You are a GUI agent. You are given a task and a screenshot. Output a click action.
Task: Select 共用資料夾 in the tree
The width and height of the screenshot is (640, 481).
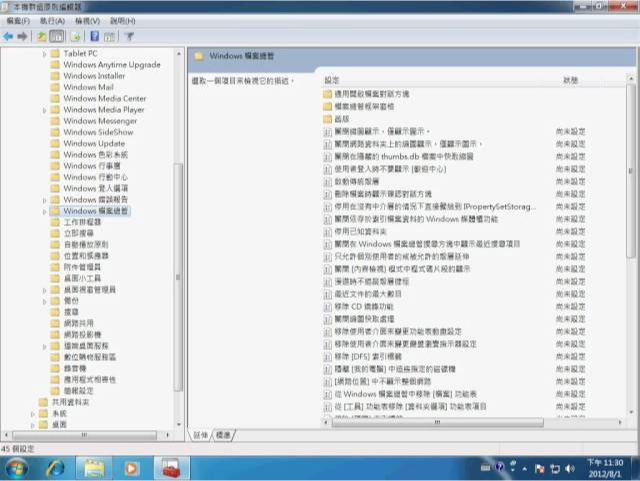point(71,402)
